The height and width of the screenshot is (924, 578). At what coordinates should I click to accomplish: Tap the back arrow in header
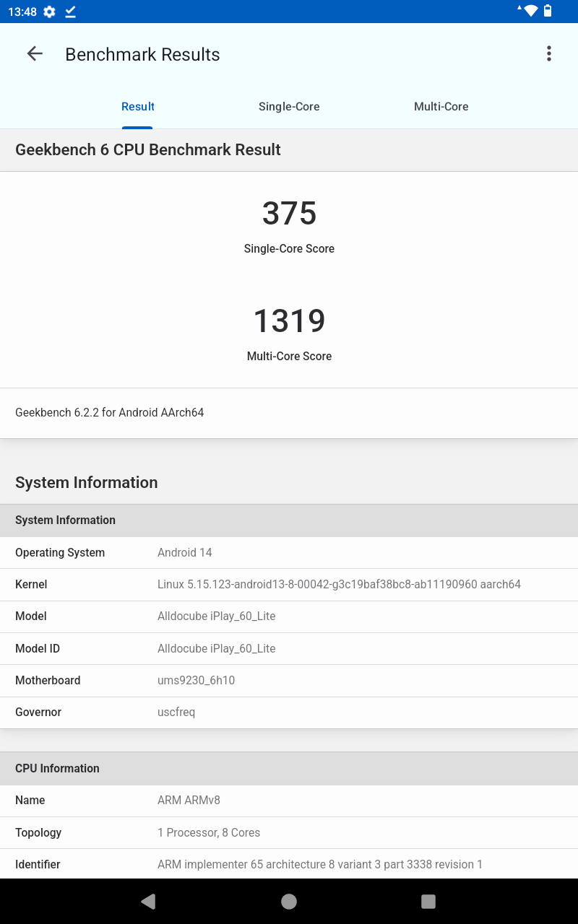coord(35,53)
